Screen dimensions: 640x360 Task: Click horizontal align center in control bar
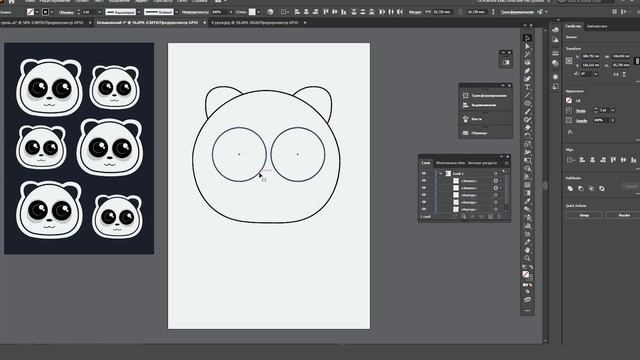coord(306,12)
